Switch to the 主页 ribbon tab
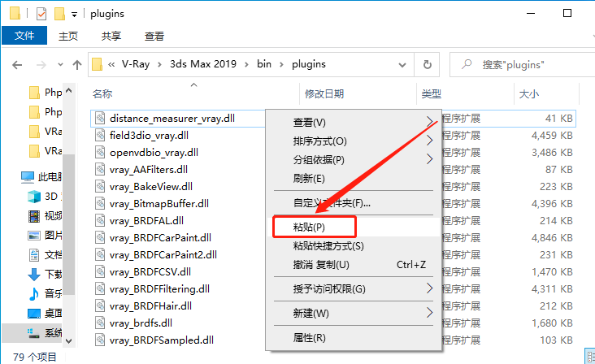The width and height of the screenshot is (595, 364). point(68,36)
